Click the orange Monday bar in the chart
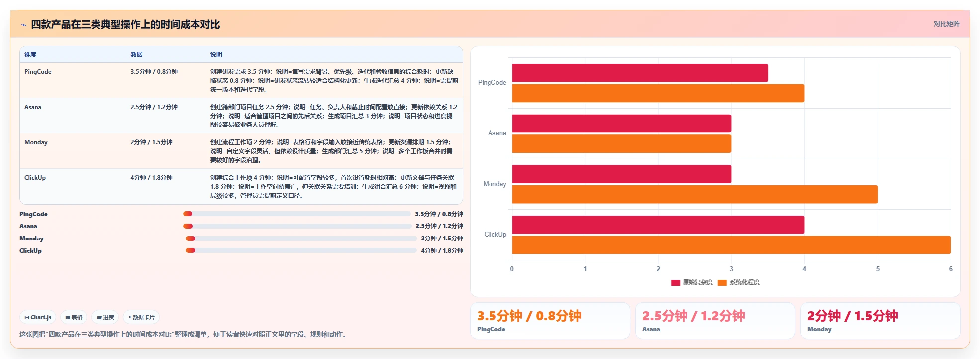 (695, 194)
